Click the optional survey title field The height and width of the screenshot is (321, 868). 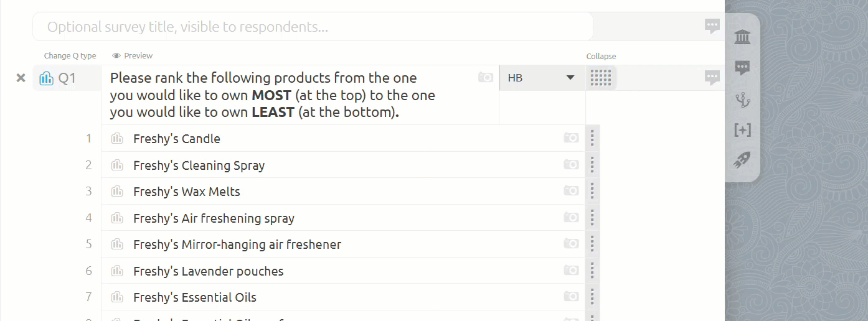(313, 27)
